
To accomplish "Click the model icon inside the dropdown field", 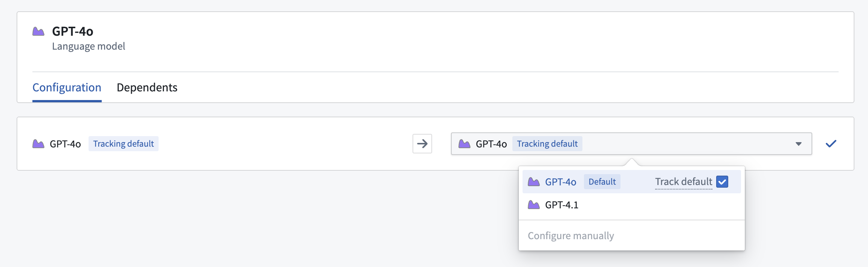I will (x=465, y=144).
